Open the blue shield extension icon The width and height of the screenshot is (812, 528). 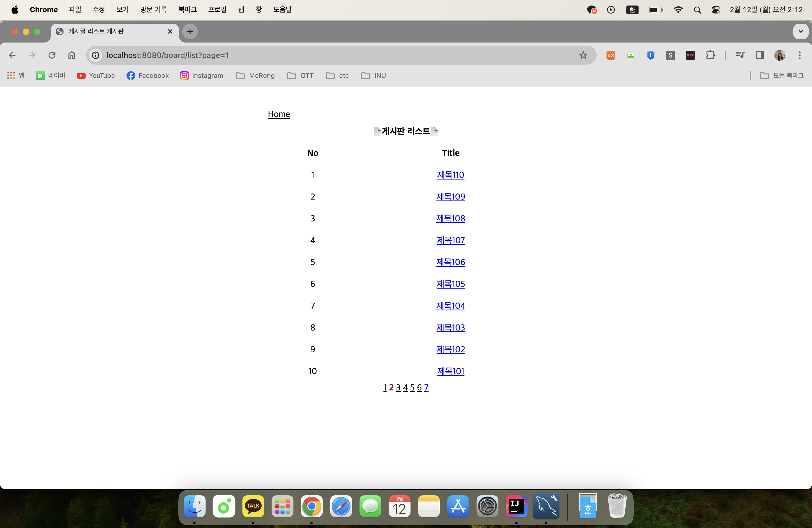point(651,55)
